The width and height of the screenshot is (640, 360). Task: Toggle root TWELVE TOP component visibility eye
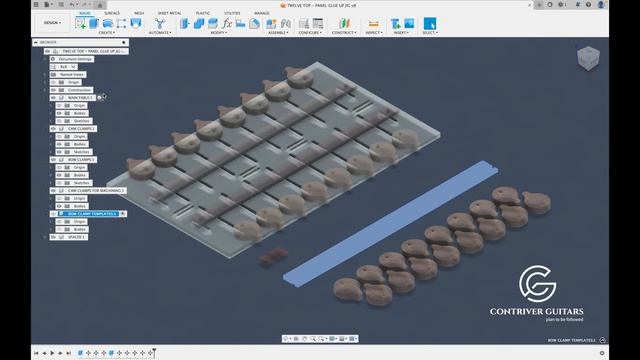click(48, 51)
